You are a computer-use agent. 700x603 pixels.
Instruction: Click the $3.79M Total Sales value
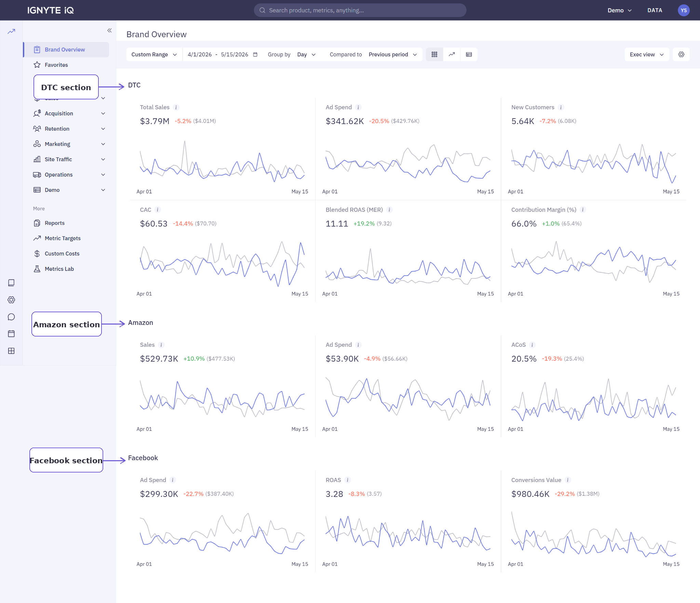pyautogui.click(x=154, y=121)
